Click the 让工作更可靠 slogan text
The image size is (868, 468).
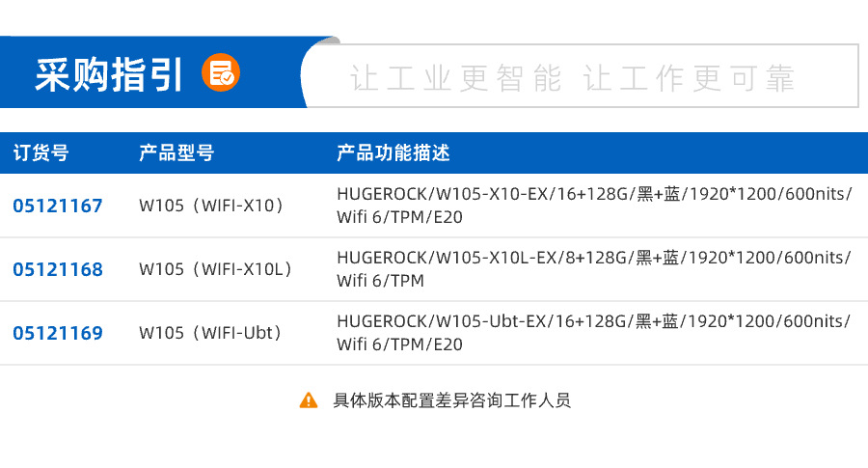[x=691, y=79]
